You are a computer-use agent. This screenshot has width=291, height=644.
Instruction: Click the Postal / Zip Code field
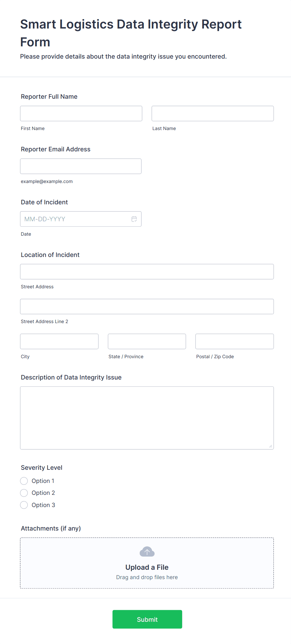[x=234, y=341]
